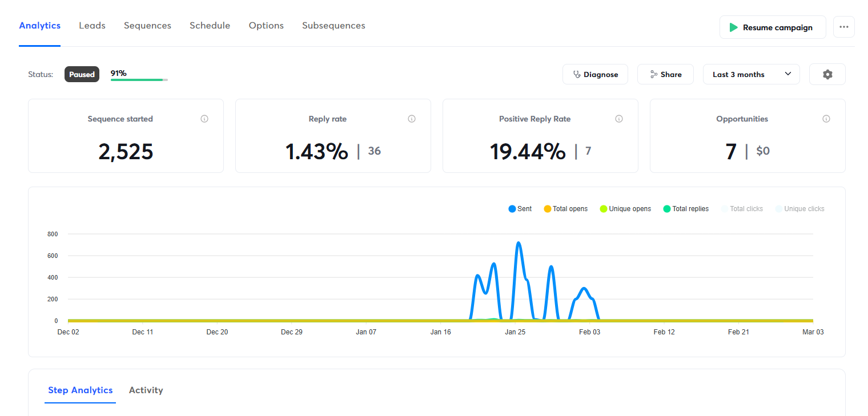Click the 91% campaign progress bar
Viewport: 868px width, 416px height.
point(139,79)
